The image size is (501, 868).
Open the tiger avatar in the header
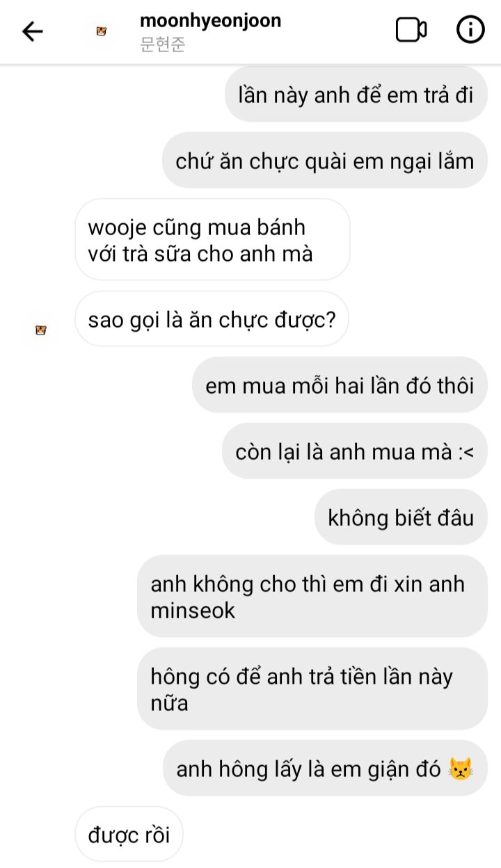pyautogui.click(x=102, y=31)
